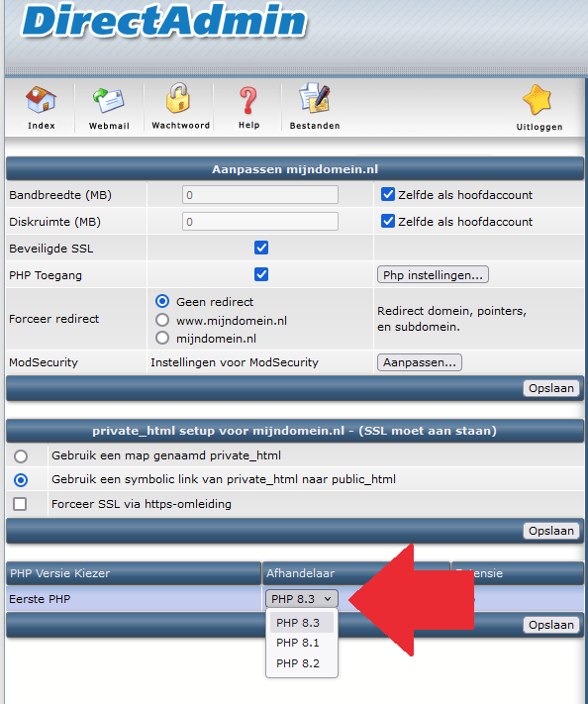The width and height of the screenshot is (588, 704).
Task: Click the 'Forceer redirect' label
Action: pos(53,319)
